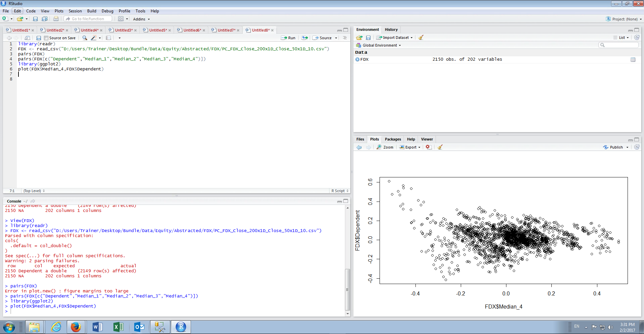Save all open documents
This screenshot has height=334, width=644.
44,19
